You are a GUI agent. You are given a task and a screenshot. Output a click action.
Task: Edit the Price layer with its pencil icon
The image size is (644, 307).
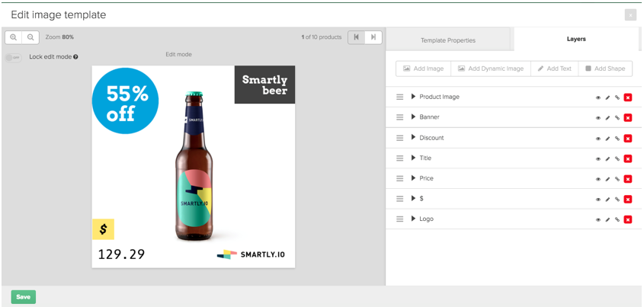[608, 179]
